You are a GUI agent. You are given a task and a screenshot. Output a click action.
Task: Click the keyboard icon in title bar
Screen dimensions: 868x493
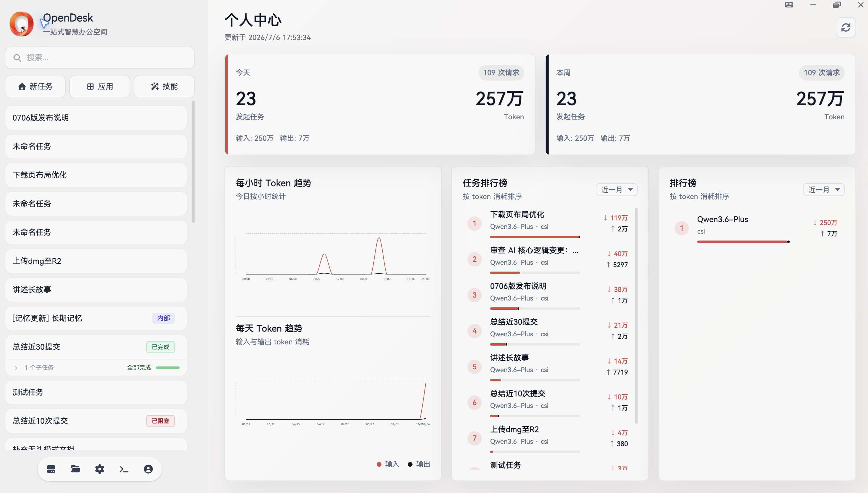click(789, 5)
